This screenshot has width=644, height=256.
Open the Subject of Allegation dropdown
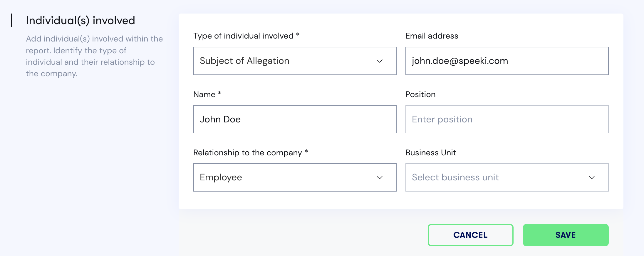(295, 61)
